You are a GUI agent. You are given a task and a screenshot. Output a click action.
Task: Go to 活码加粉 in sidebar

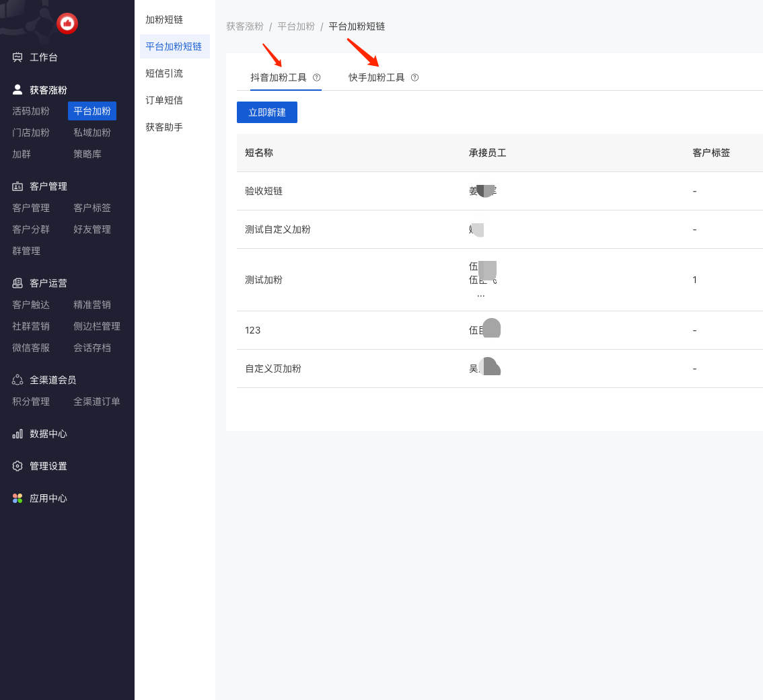click(31, 111)
